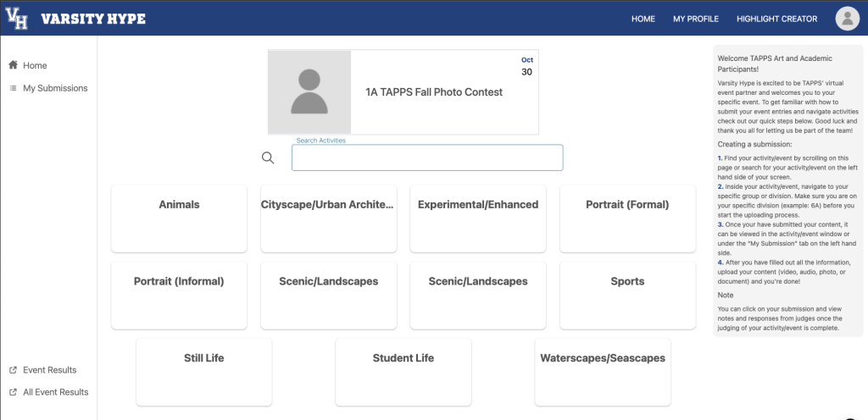Click the contest placeholder avatar image
The image size is (868, 420).
[x=309, y=92]
